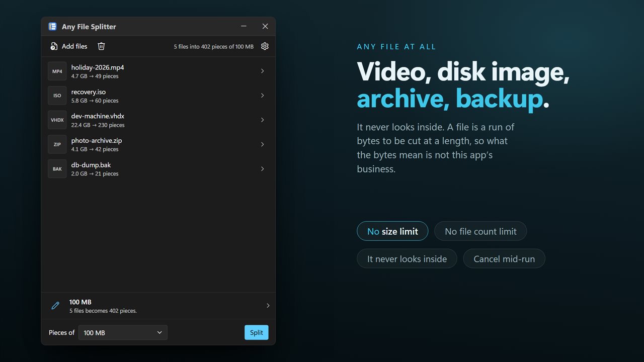This screenshot has width=644, height=362.
Task: Open settings via the gear icon
Action: click(x=265, y=46)
